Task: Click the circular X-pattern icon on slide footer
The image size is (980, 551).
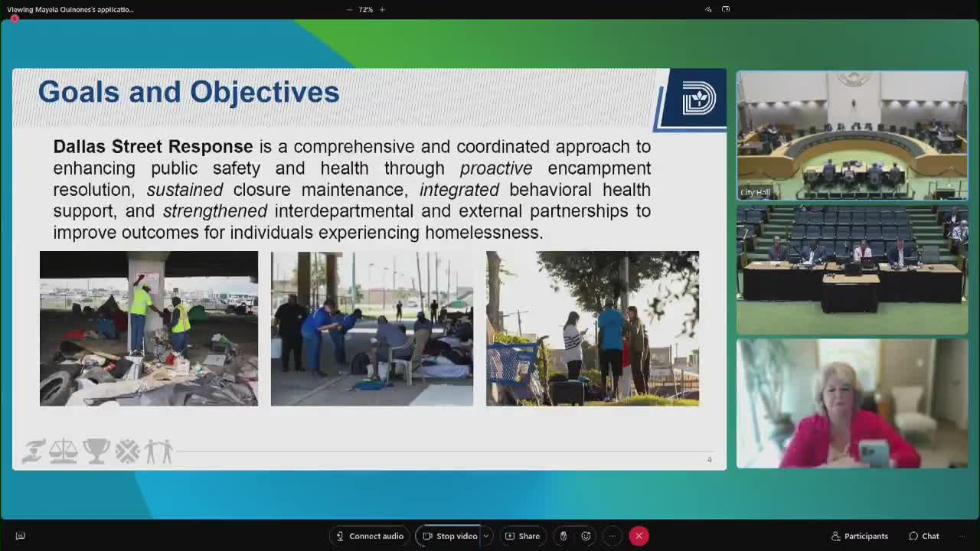Action: pyautogui.click(x=127, y=452)
